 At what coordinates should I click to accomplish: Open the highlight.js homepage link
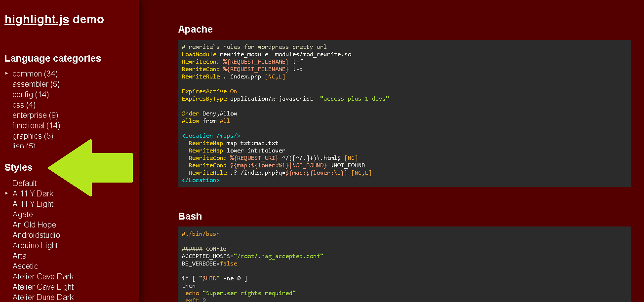37,19
